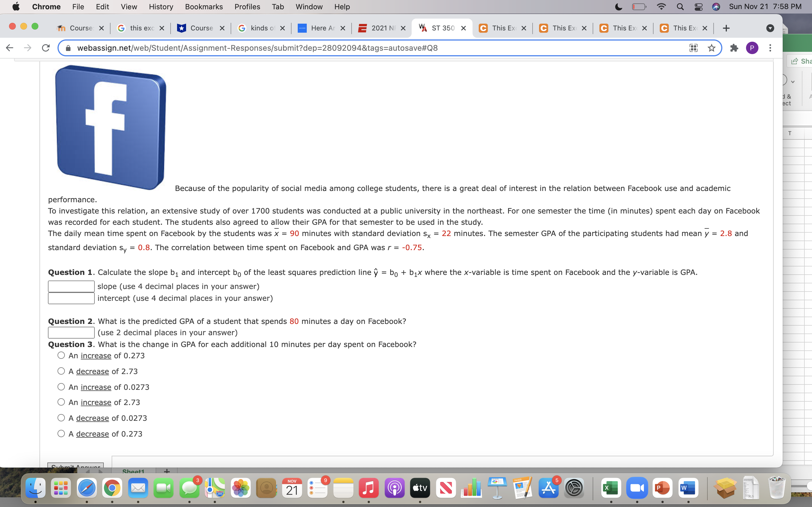Screen dimensions: 812x507
Task: Expand the dropdown arrow in the side panel
Action: [x=793, y=81]
